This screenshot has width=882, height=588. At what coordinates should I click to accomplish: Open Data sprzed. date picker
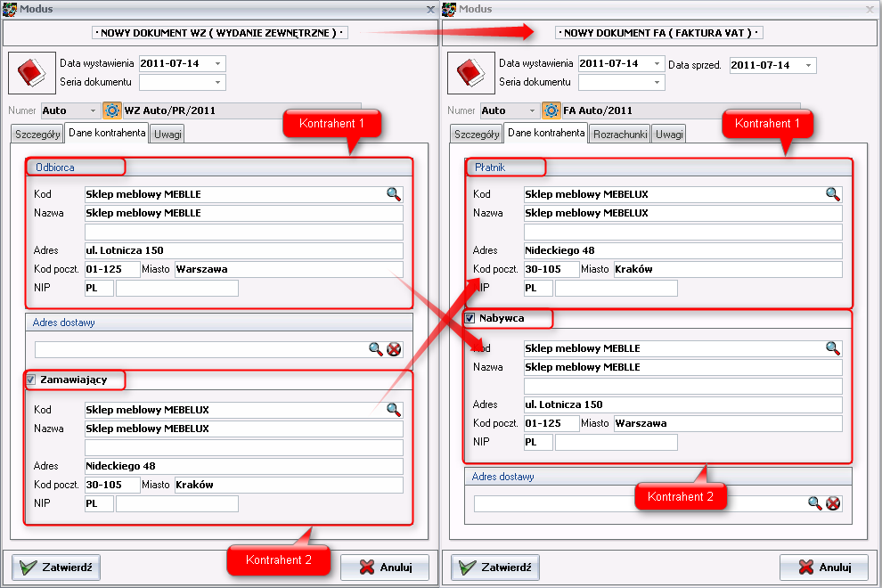(x=808, y=65)
